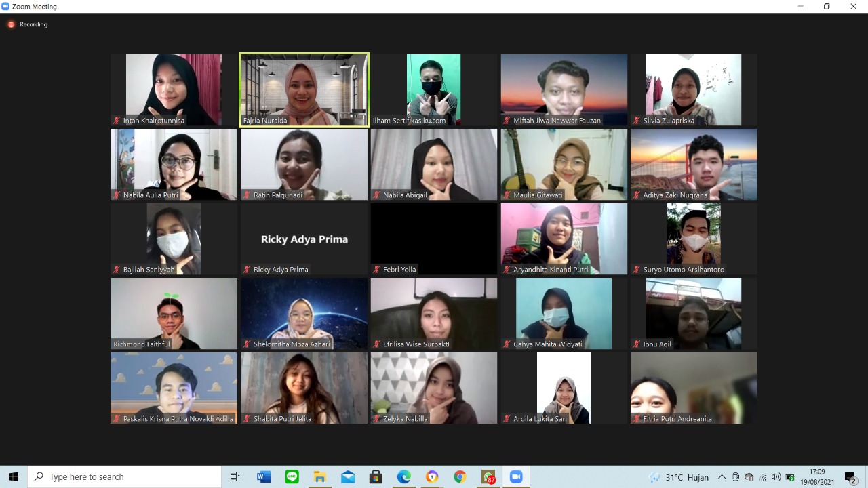Open Microsoft Word from the taskbar
868x488 pixels.
pos(264,477)
